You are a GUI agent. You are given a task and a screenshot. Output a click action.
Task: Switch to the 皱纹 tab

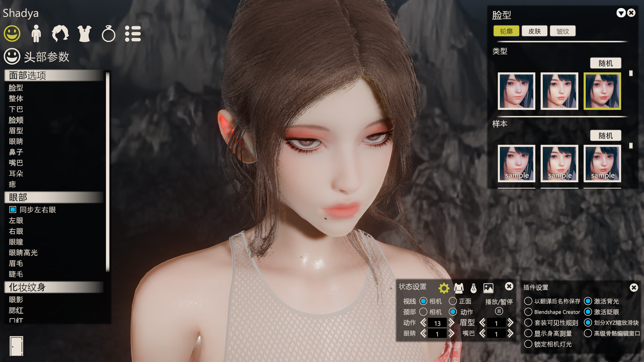(x=562, y=31)
